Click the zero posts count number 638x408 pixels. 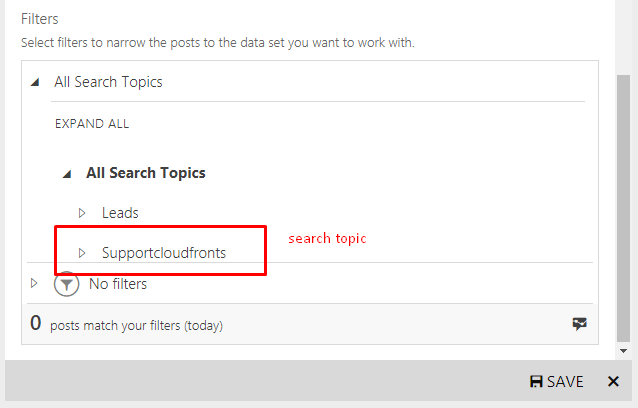[35, 323]
